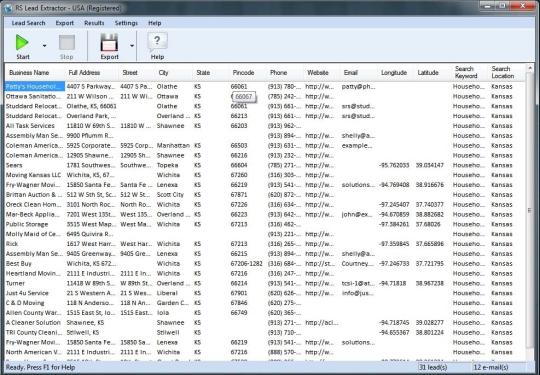Open the Help question mark icon
Viewport: 540px width, 375px height.
point(157,42)
